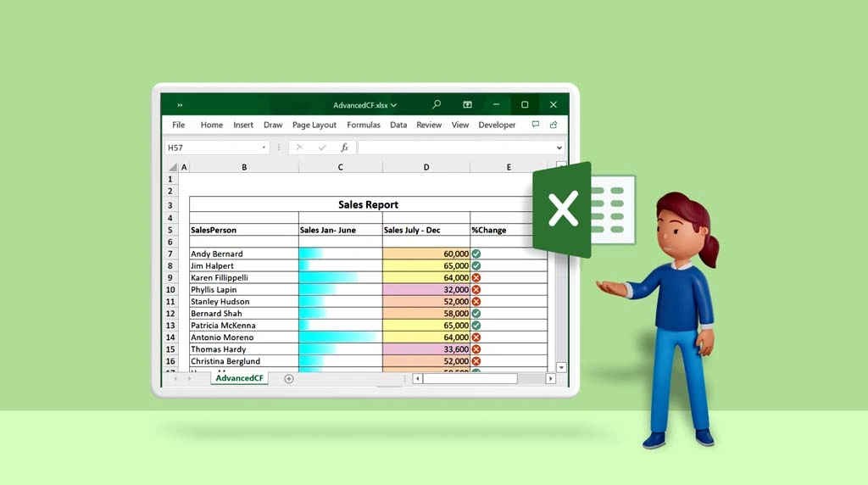Click green check icon beside Bernard Shah's 58,000
The height and width of the screenshot is (485, 868).
[x=476, y=314]
